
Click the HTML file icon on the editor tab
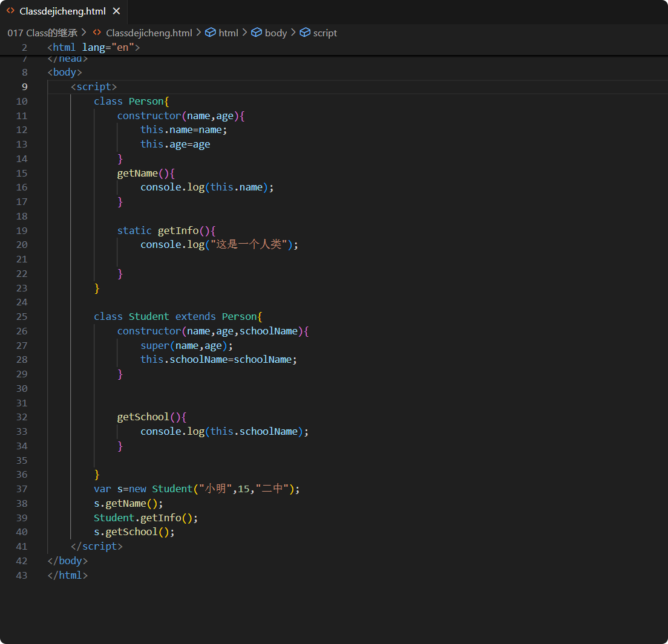pos(10,11)
